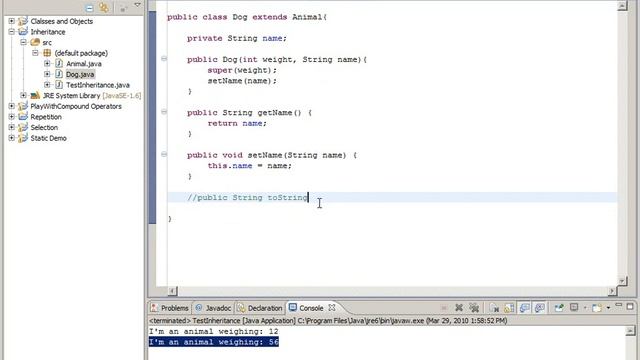Click Pin Console icon

(x=559, y=308)
